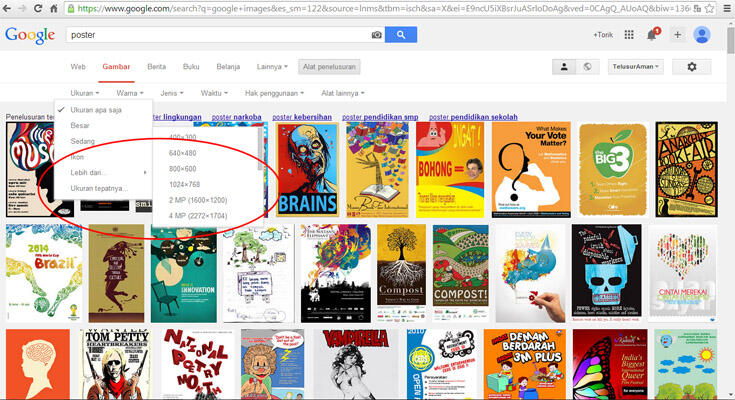Open poster narkoba related search

pyautogui.click(x=236, y=117)
